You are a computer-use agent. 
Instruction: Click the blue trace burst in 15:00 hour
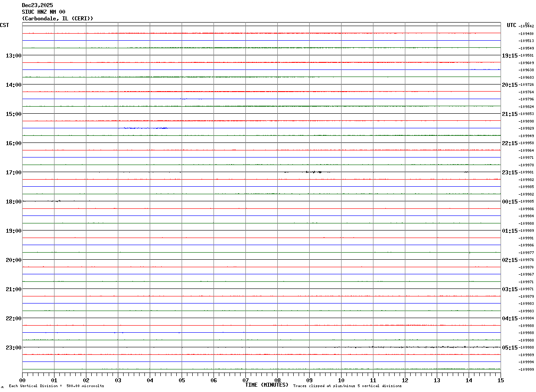click(143, 128)
